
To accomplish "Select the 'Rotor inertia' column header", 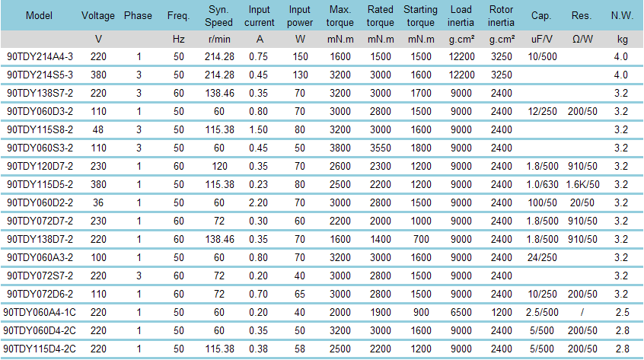I will 501,16.
